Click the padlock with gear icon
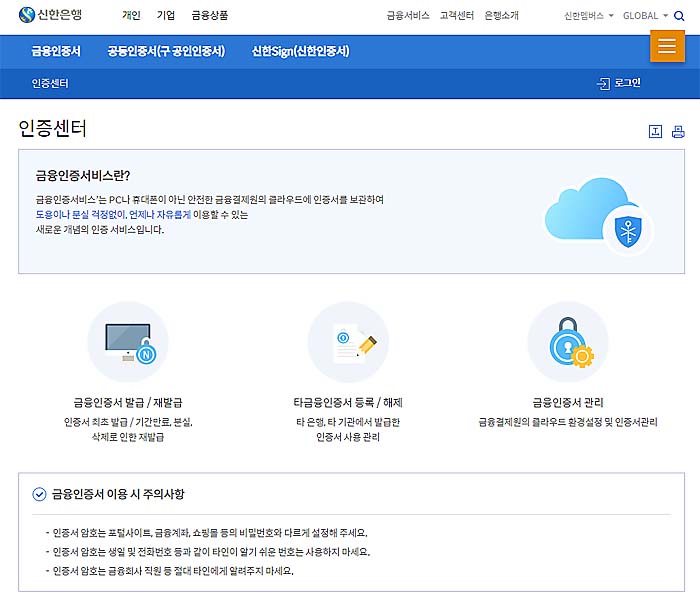 [568, 342]
